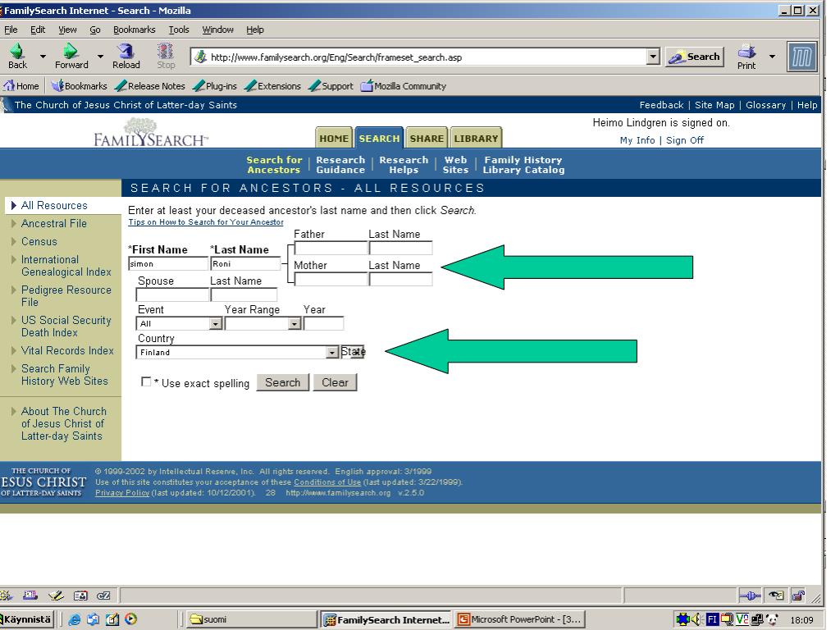This screenshot has width=840, height=630.
Task: Open the Research Guidance link
Action: [340, 164]
